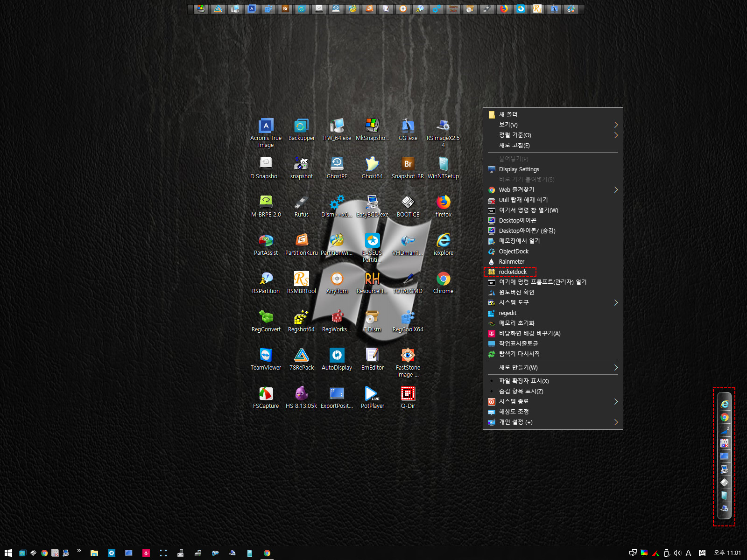Select Ghost64 desktop icon
The image size is (747, 560).
click(372, 168)
